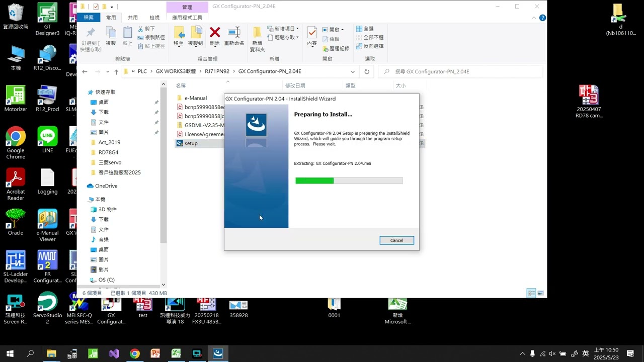
Task: Open the LINE desktop icon
Action: (x=47, y=140)
